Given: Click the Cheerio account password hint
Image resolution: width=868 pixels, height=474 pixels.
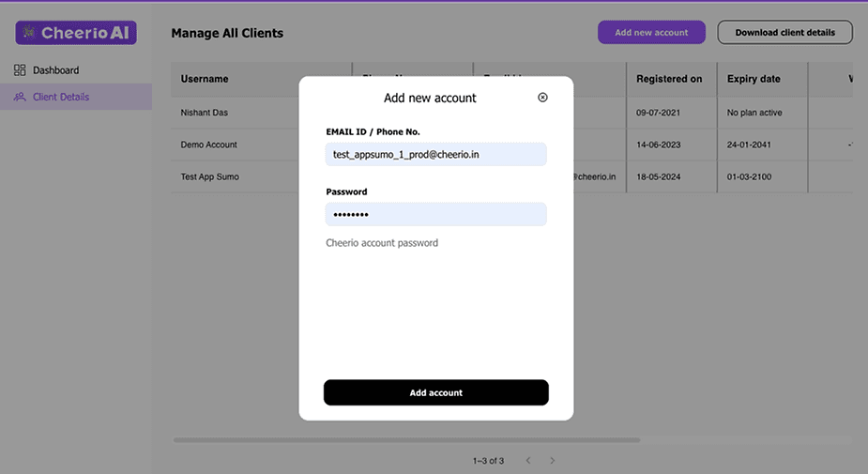Looking at the screenshot, I should 382,242.
